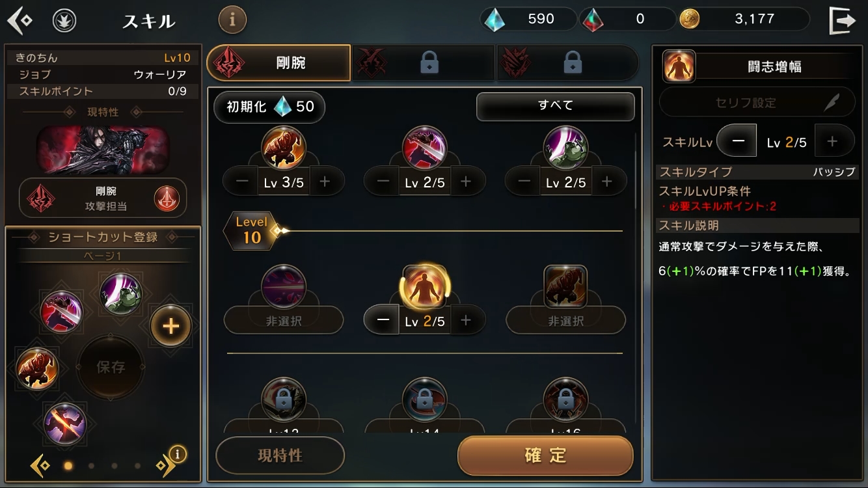The height and width of the screenshot is (488, 868).
Task: Choose the locked skill with Lv12 requirement
Action: (x=283, y=399)
